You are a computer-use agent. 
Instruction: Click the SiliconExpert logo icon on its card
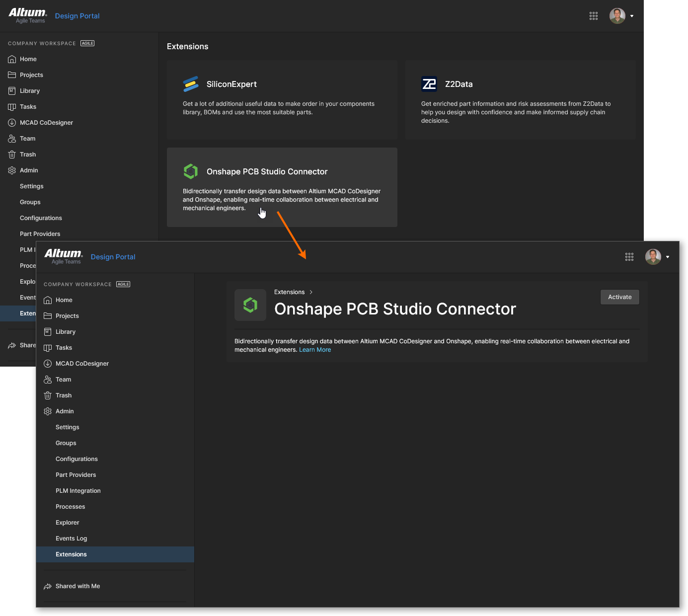coord(191,84)
